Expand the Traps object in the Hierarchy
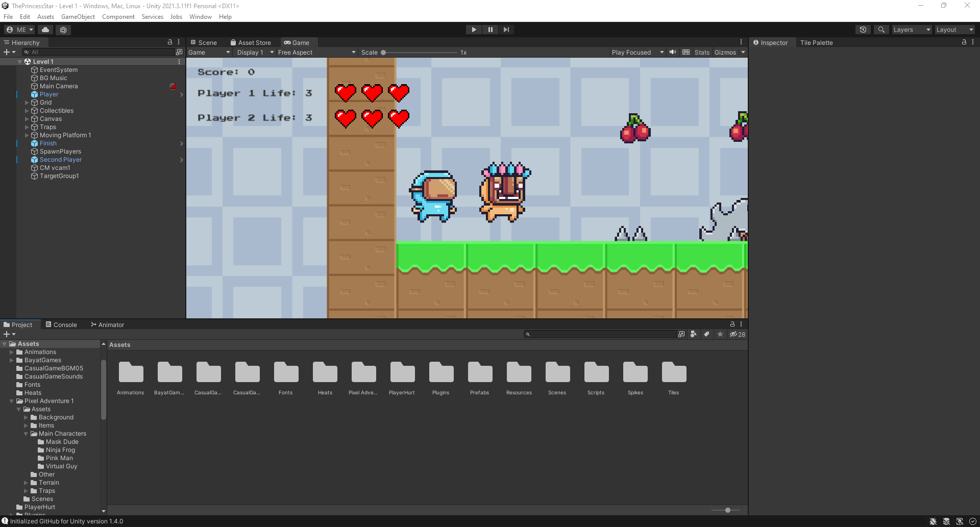The image size is (980, 527). pos(27,127)
